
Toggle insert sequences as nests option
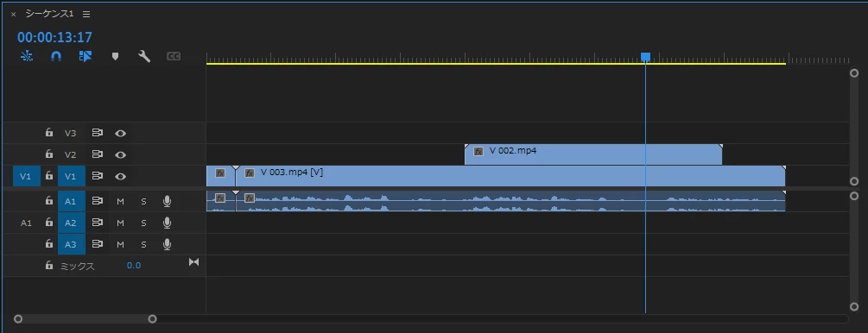(27, 56)
